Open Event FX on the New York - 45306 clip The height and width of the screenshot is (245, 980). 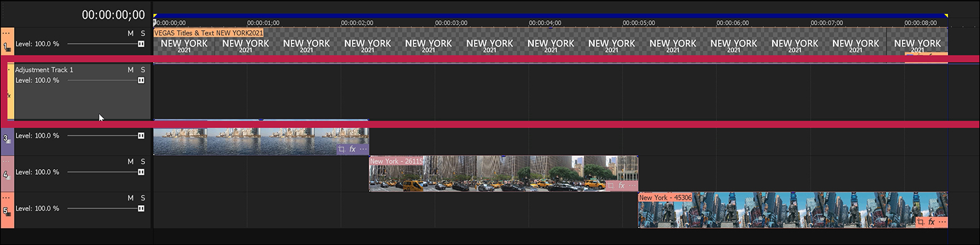point(931,222)
